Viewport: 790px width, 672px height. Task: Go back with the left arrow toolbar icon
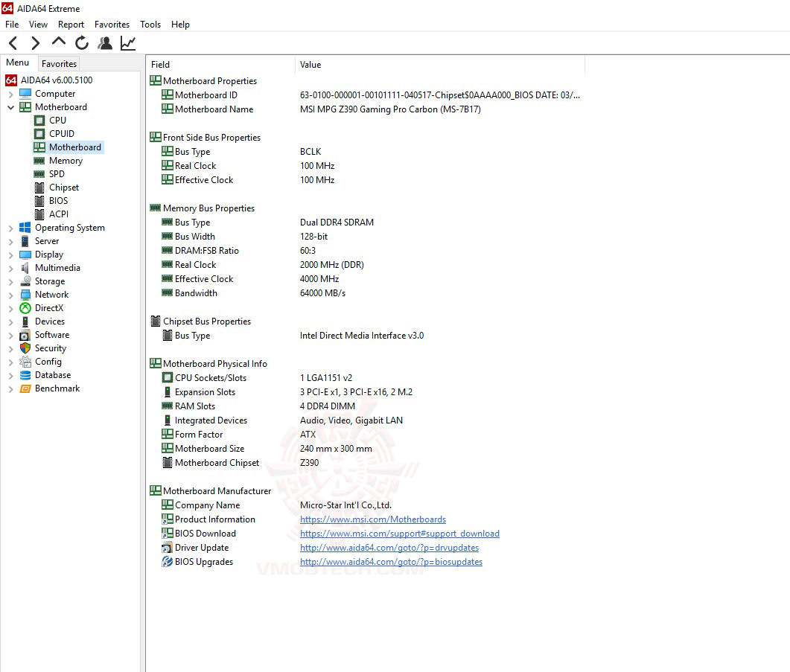point(13,43)
